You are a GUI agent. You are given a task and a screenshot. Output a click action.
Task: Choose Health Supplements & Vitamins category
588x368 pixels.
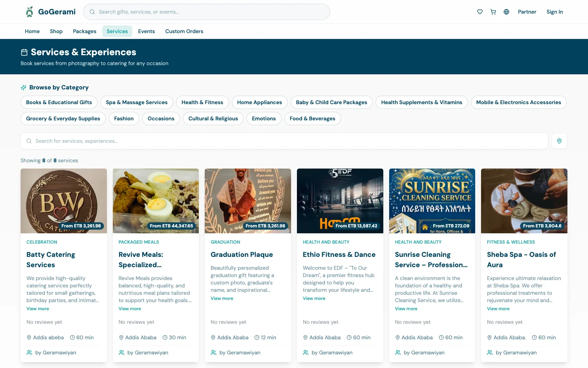tap(422, 102)
